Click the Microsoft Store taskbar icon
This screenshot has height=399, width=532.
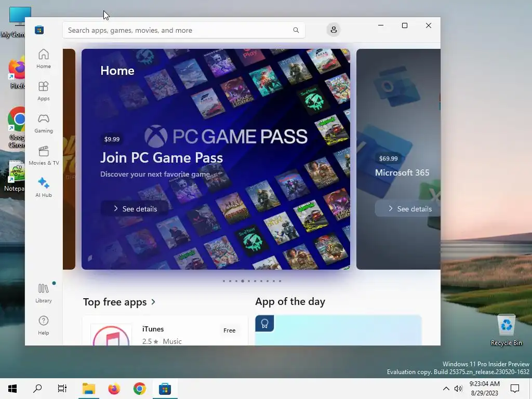165,389
